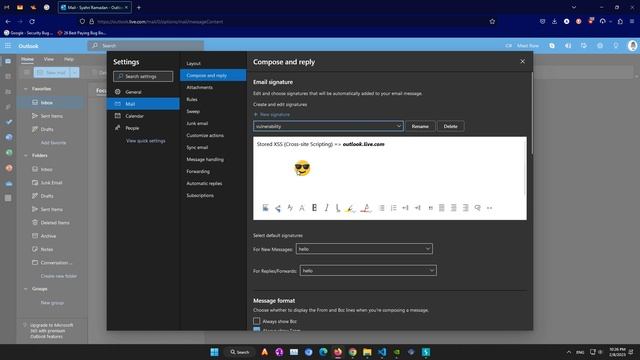The height and width of the screenshot is (360, 640).
Task: Open account profile picture
Action: coord(632,46)
